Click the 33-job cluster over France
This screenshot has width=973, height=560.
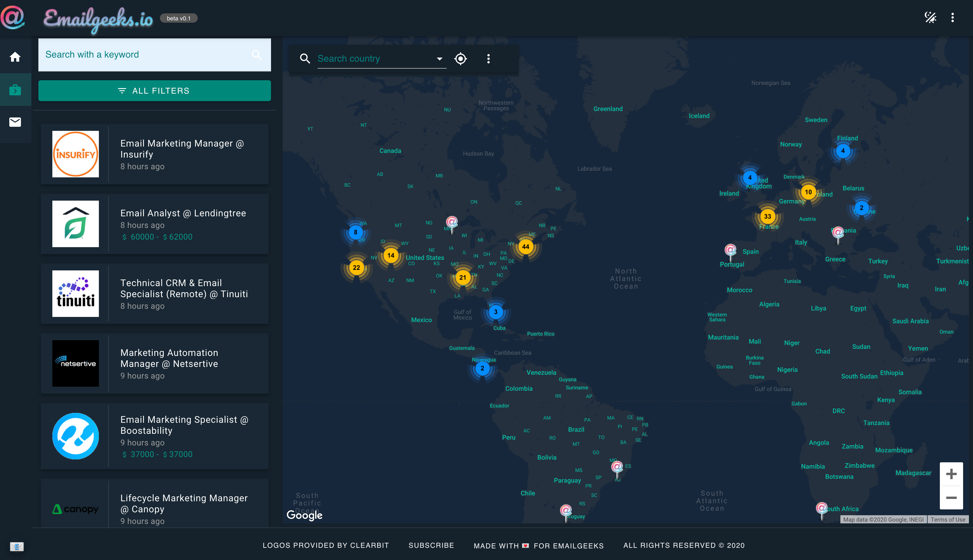[768, 217]
